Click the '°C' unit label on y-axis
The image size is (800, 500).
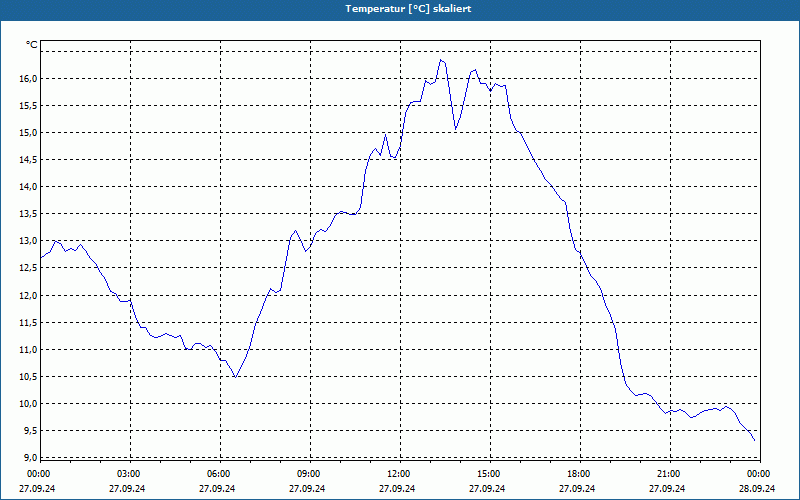(32, 45)
